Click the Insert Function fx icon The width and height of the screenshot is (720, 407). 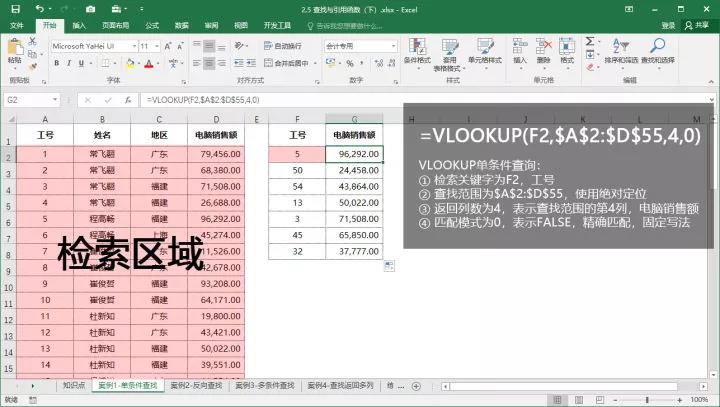tap(126, 100)
